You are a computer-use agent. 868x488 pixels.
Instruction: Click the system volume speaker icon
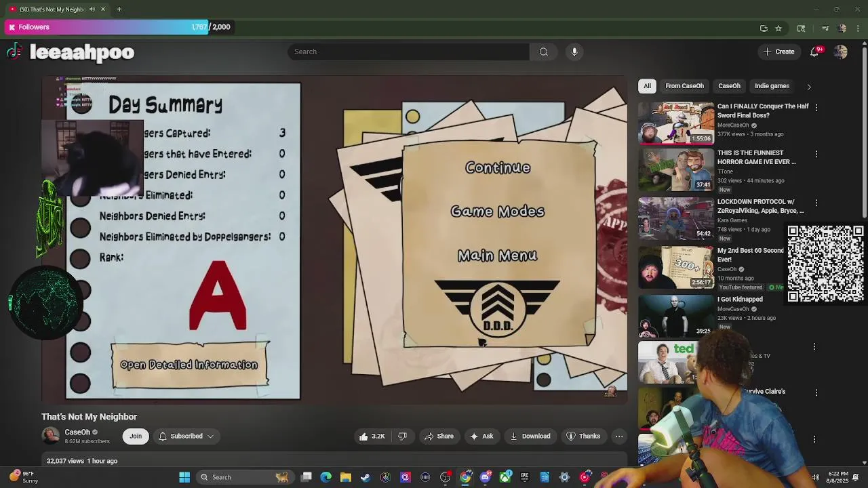tap(815, 477)
